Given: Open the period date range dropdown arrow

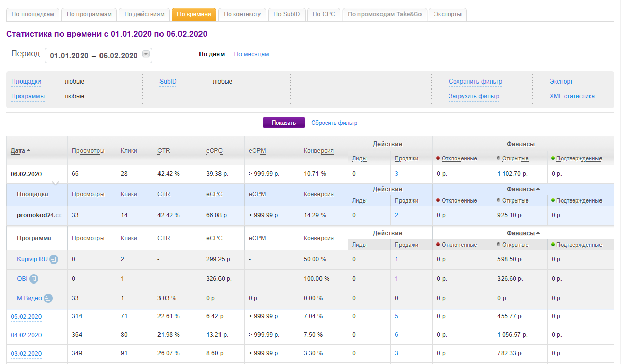Looking at the screenshot, I should (x=146, y=55).
